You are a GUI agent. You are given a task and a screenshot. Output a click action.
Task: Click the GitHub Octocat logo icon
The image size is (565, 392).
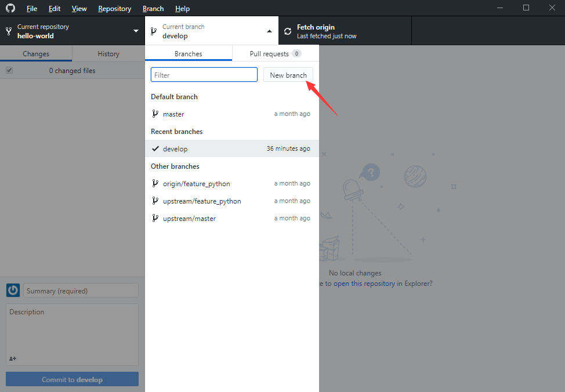tap(10, 8)
